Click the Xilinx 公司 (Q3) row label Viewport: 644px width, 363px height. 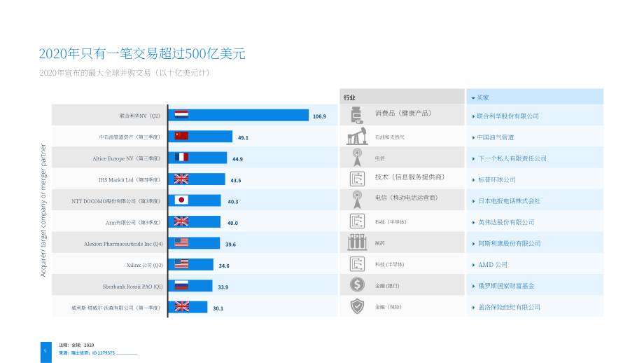[145, 265]
